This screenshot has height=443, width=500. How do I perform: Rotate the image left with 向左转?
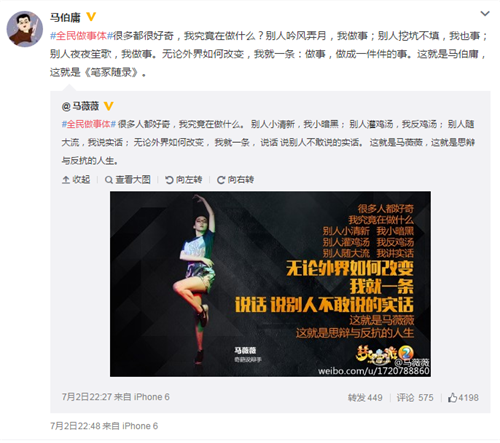(x=184, y=180)
